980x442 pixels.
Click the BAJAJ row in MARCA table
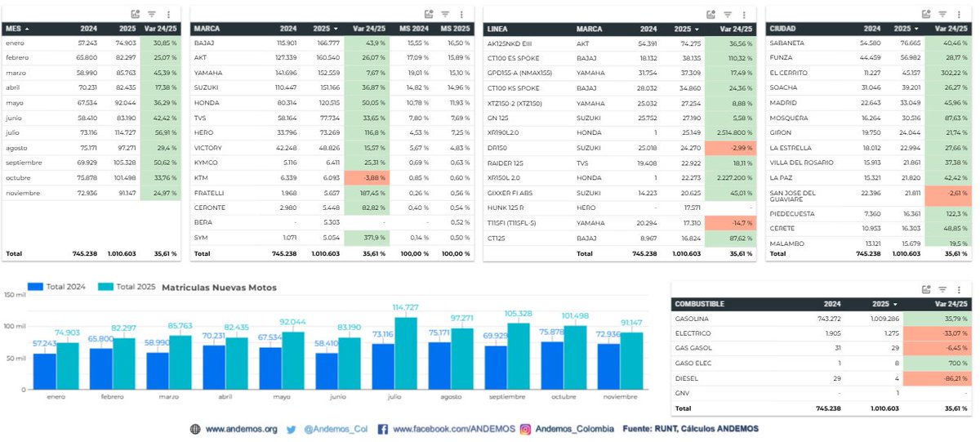coord(334,42)
